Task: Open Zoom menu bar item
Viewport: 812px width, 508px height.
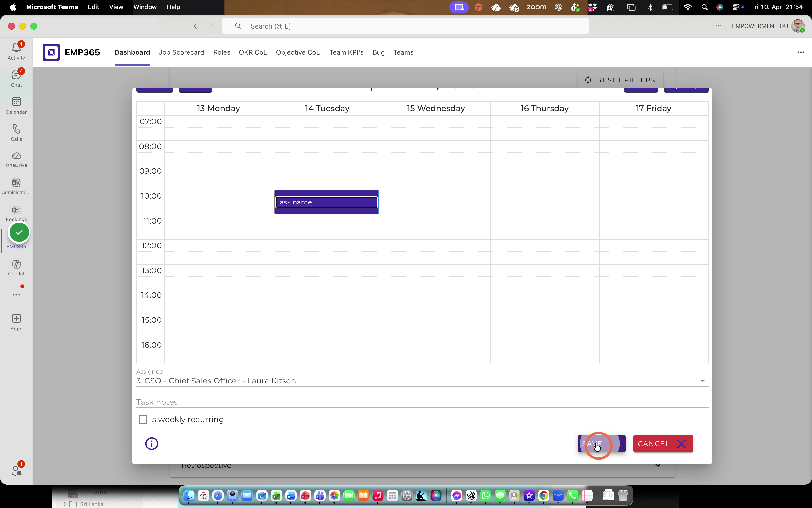Action: 536,7
